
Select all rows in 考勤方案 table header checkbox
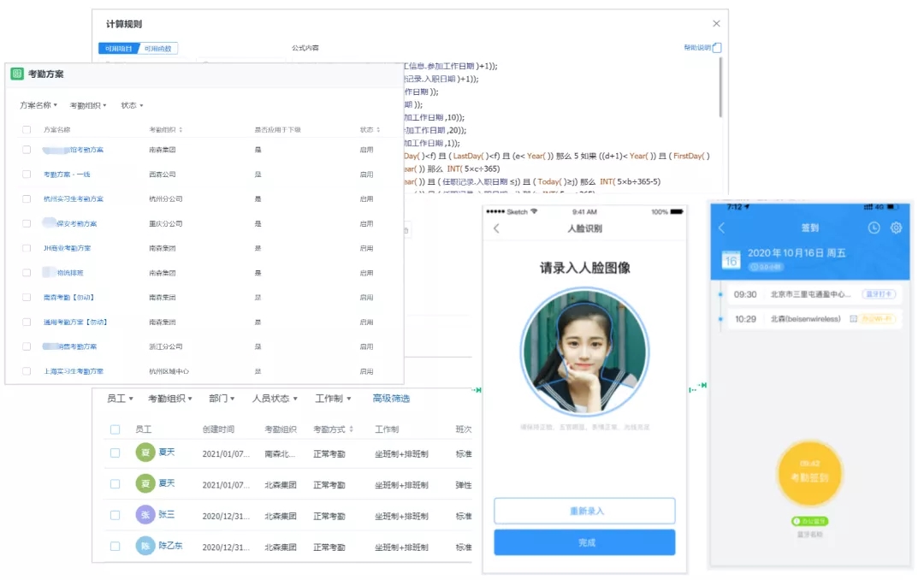[x=27, y=130]
